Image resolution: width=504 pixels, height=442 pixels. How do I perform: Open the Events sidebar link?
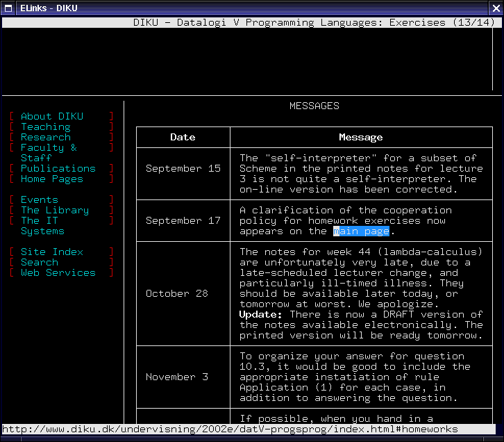[39, 199]
